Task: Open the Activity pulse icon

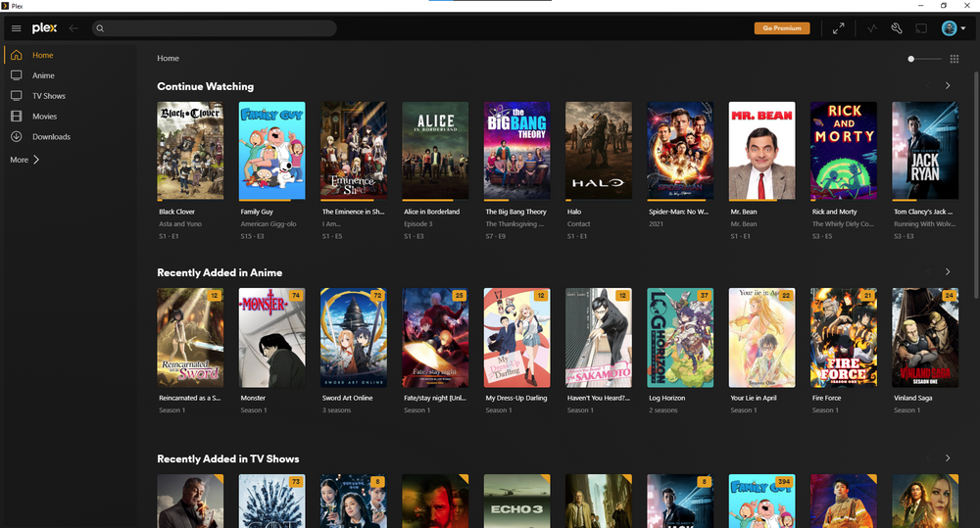Action: (x=872, y=28)
